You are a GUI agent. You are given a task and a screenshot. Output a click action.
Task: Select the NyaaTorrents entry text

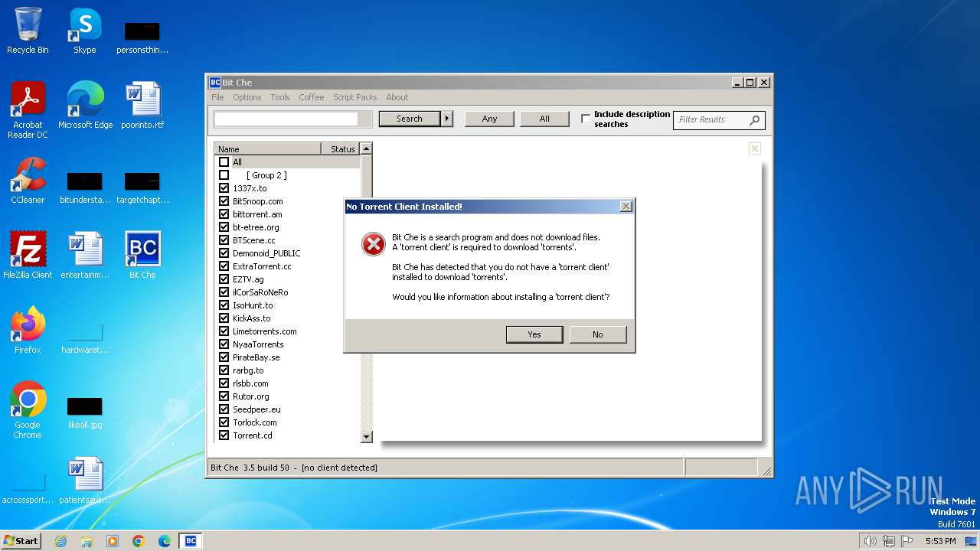pyautogui.click(x=258, y=344)
